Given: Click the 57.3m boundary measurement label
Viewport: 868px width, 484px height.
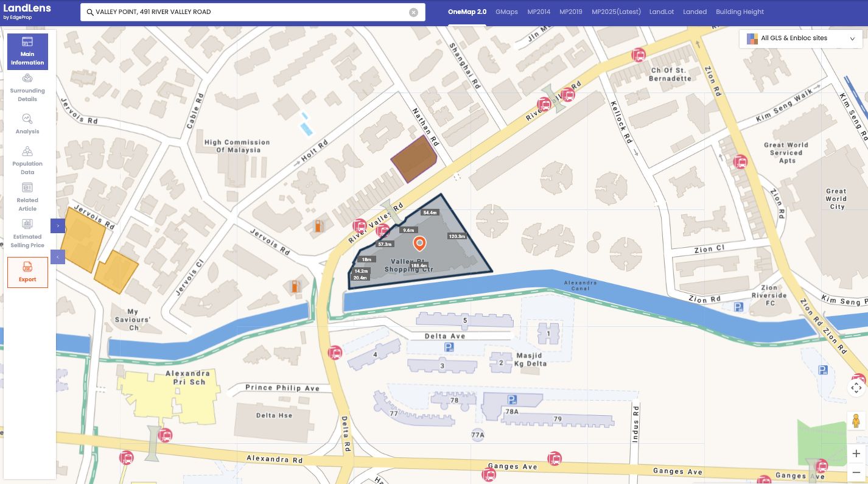Looking at the screenshot, I should point(385,244).
